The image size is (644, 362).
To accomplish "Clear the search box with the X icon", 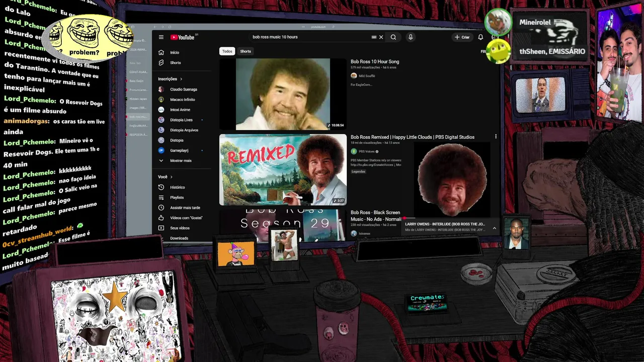I will click(x=381, y=37).
